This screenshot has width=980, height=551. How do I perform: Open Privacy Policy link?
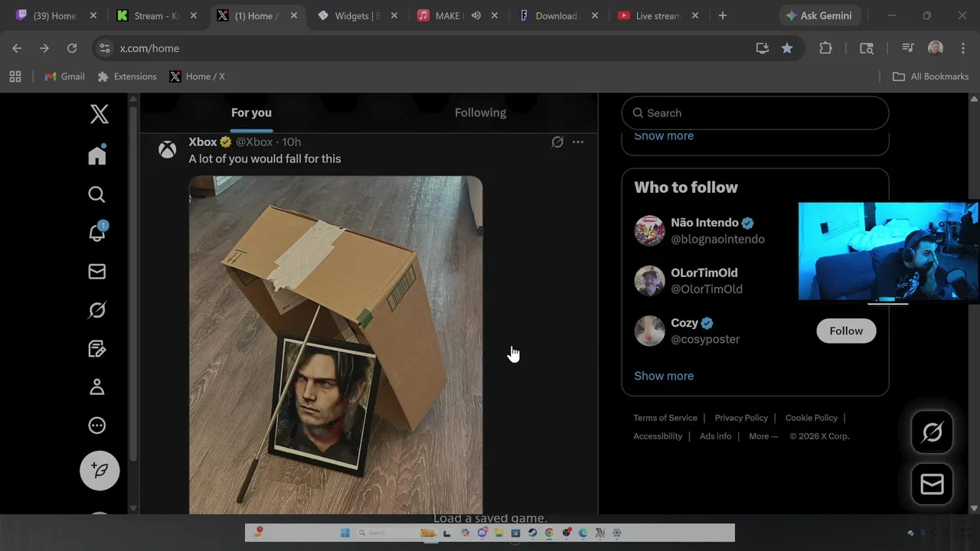741,418
